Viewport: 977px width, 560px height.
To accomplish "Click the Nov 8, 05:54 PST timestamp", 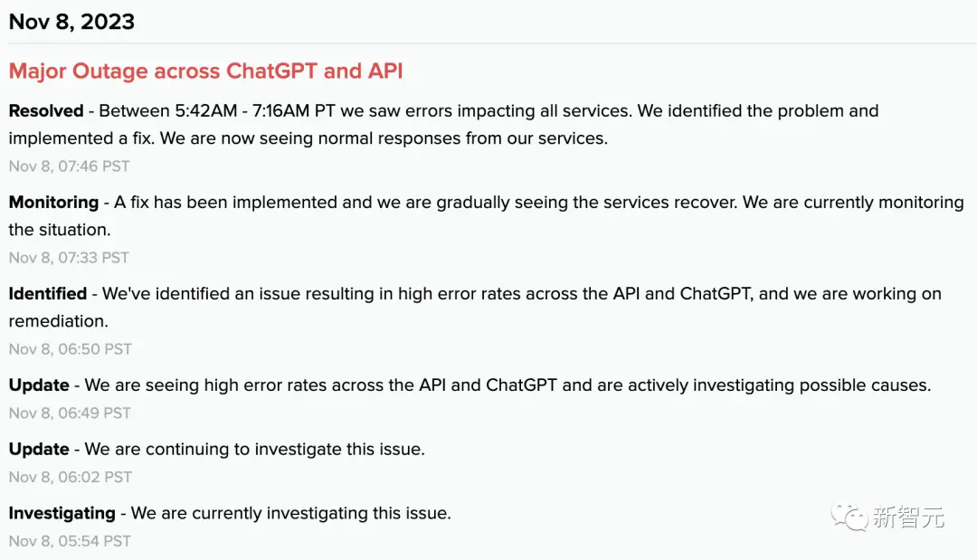I will (x=70, y=541).
